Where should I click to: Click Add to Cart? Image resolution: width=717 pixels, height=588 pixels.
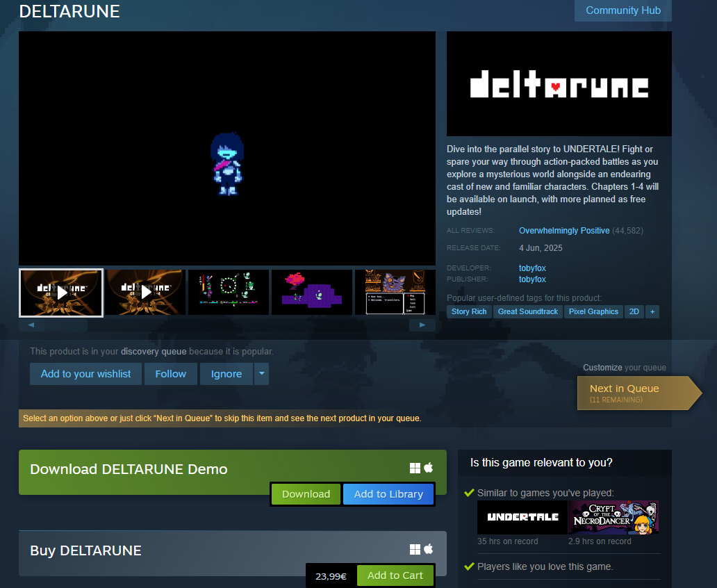[x=395, y=575]
